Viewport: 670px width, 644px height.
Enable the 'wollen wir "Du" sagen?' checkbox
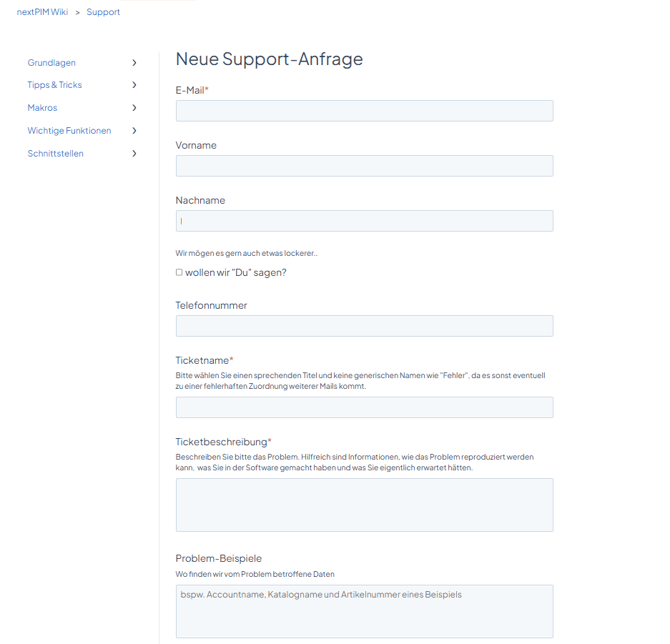click(x=179, y=272)
